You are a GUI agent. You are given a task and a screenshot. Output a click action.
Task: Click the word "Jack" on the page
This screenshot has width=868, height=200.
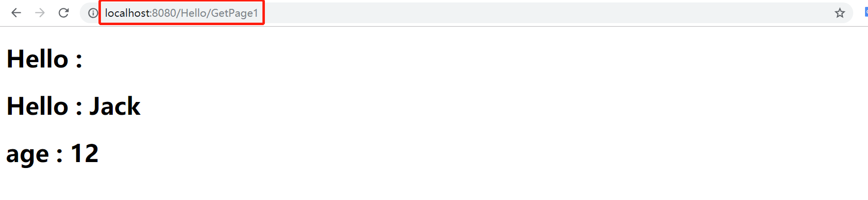(x=115, y=106)
